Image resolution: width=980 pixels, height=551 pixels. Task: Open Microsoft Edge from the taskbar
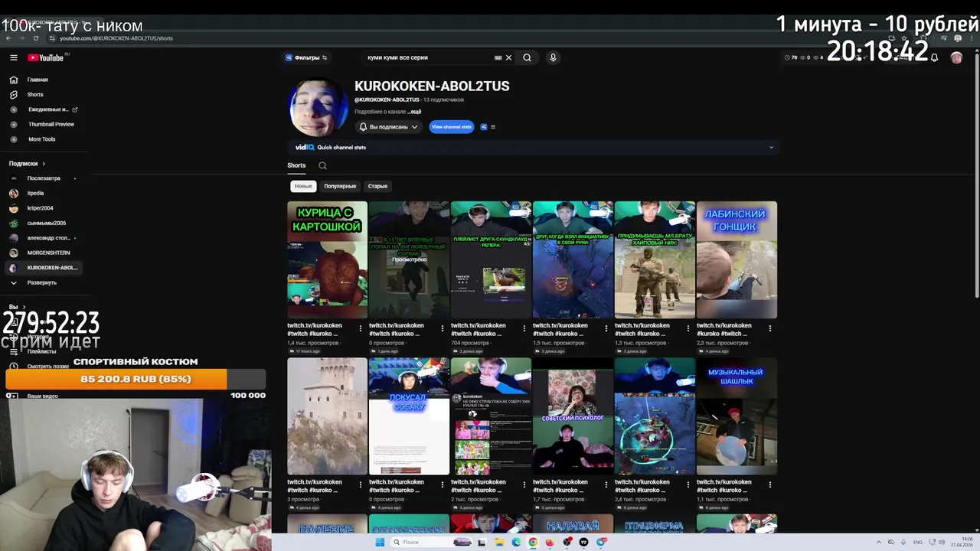point(516,543)
